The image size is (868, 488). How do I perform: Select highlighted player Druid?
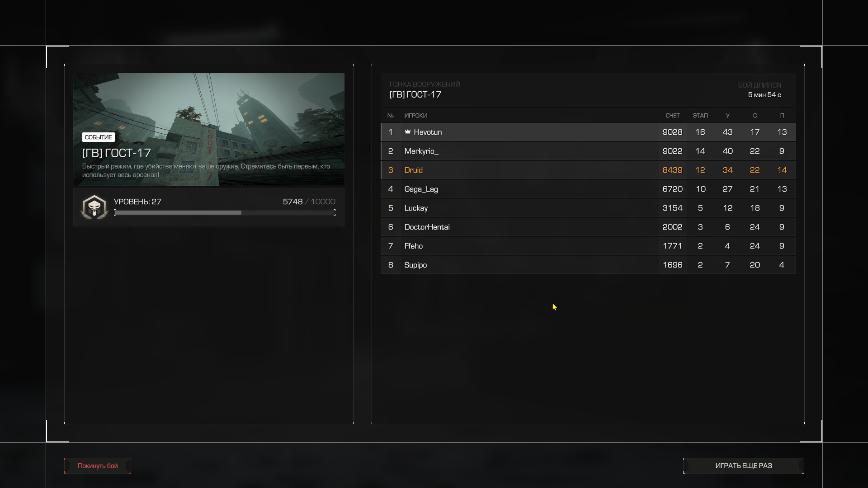[414, 170]
